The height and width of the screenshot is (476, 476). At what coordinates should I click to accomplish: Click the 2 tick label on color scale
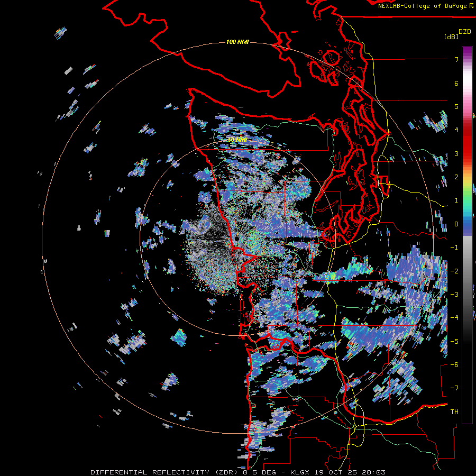[x=456, y=177]
